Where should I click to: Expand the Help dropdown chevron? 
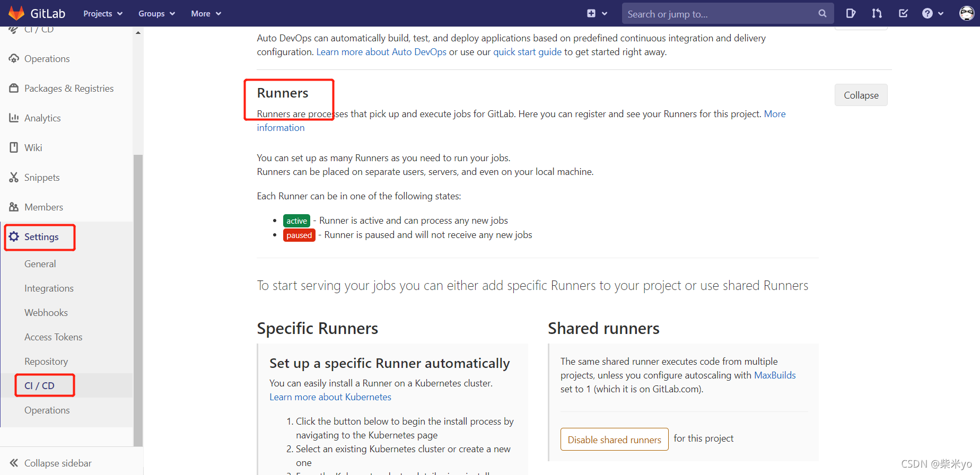point(941,14)
